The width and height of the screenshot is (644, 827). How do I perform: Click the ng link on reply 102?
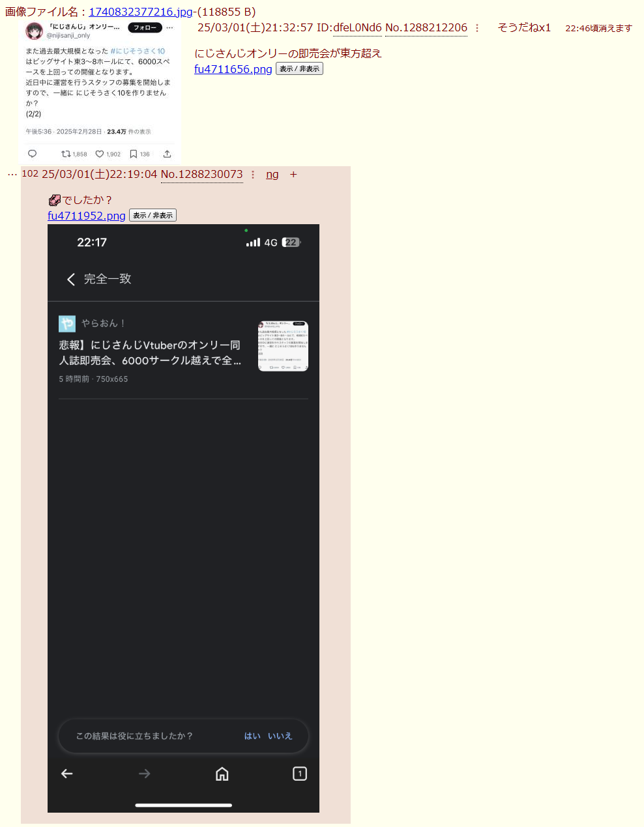pos(272,175)
